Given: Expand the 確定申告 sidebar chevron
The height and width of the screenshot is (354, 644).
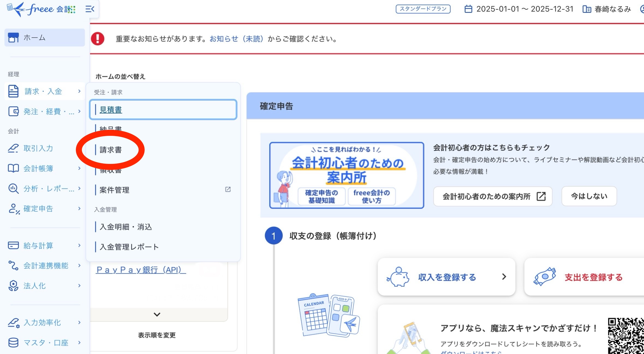Looking at the screenshot, I should (x=79, y=209).
